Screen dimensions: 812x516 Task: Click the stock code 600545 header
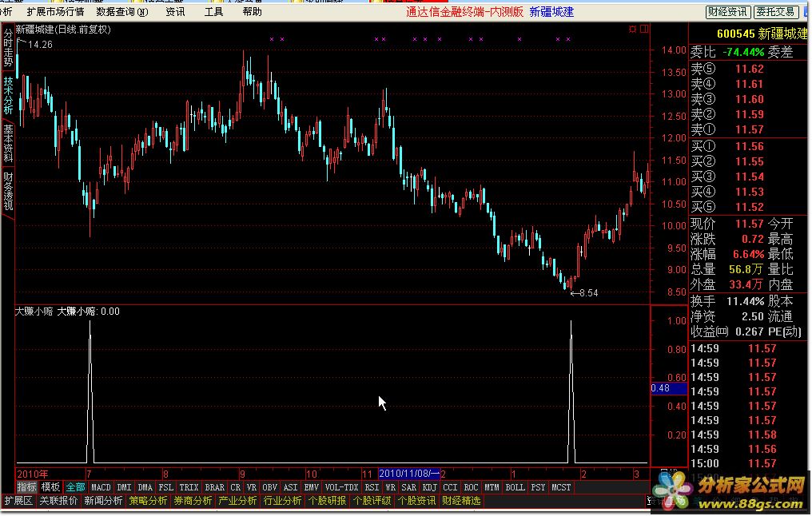(735, 34)
